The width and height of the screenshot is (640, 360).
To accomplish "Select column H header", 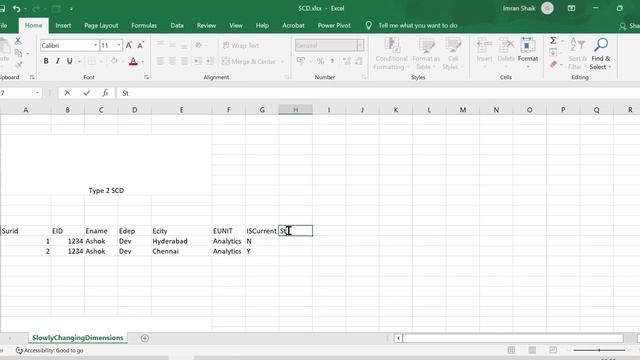I will click(296, 109).
